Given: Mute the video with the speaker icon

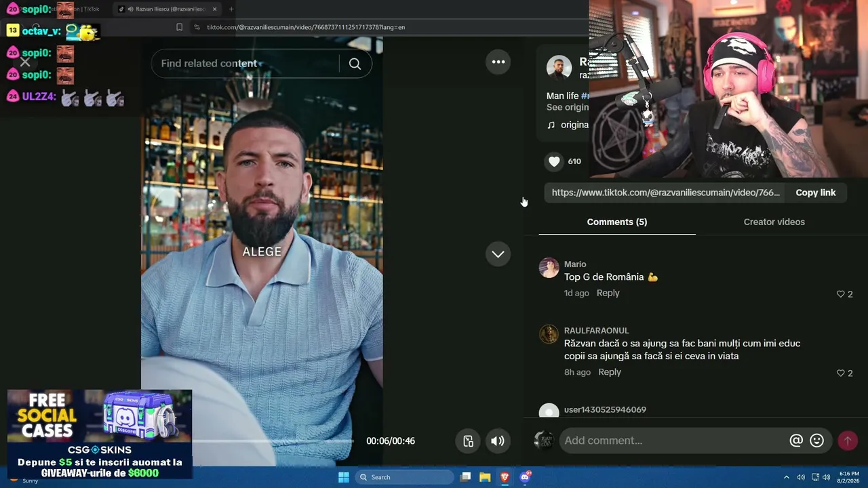Looking at the screenshot, I should 498,441.
